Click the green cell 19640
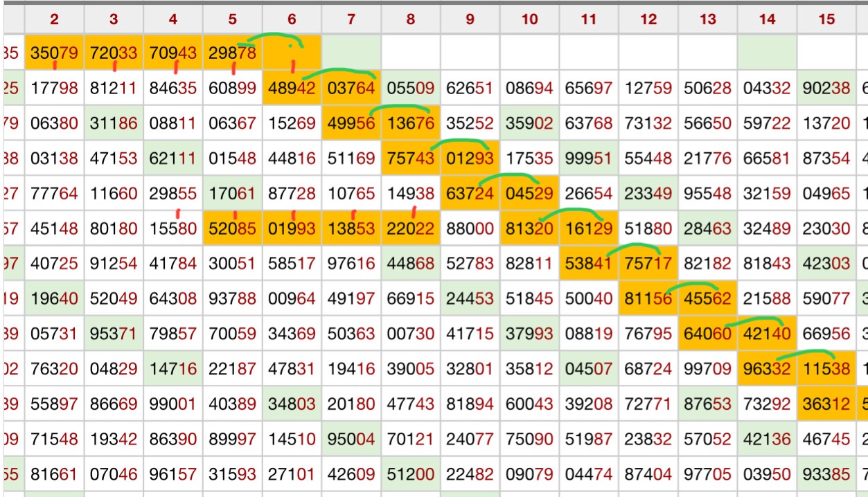 tap(54, 298)
